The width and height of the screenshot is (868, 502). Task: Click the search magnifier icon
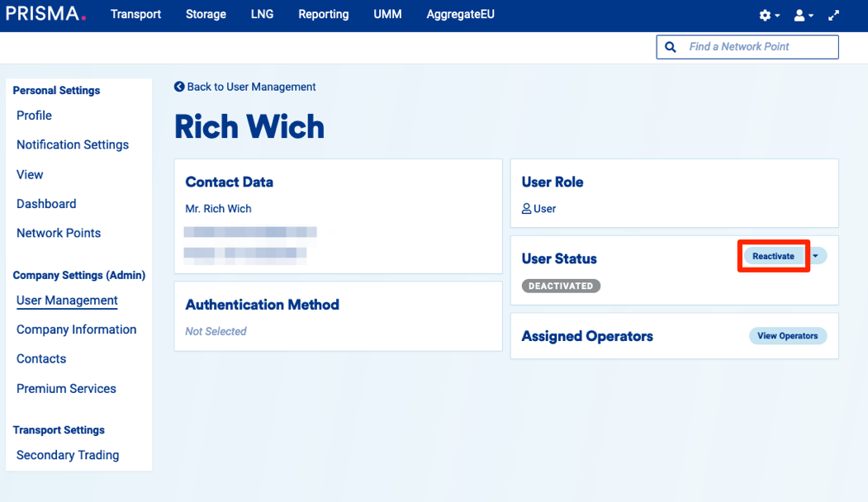(671, 47)
